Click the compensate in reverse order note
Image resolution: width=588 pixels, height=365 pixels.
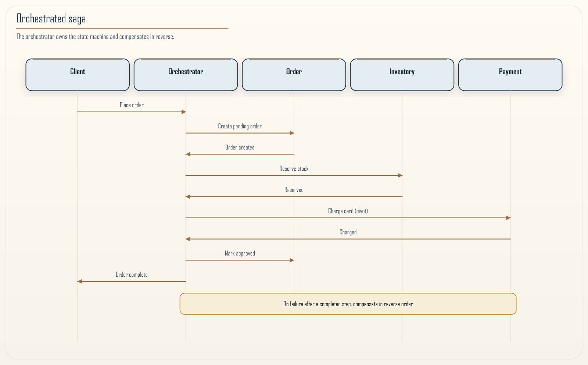pyautogui.click(x=348, y=304)
